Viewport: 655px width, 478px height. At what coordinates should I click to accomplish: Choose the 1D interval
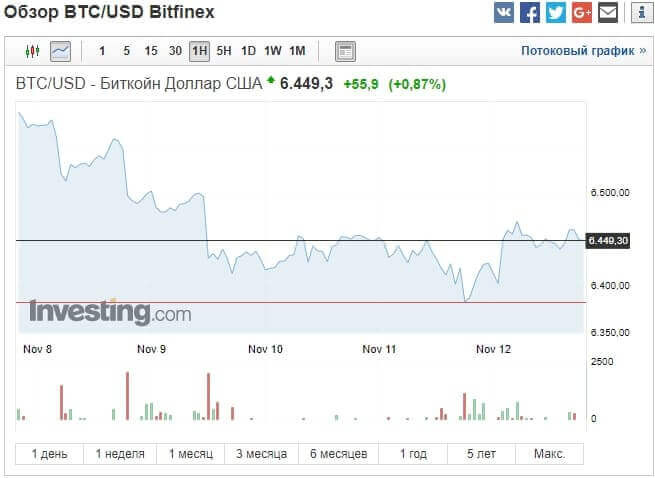coord(248,50)
